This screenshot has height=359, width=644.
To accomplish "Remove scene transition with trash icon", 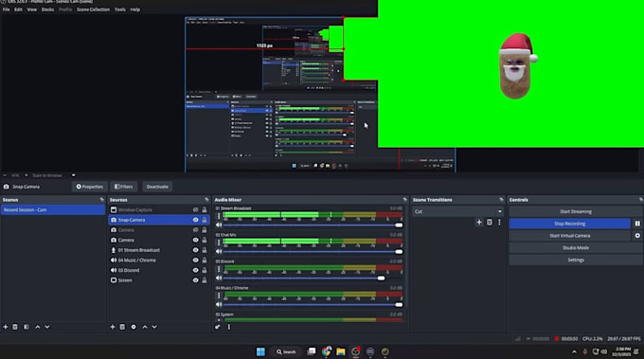I will (490, 223).
